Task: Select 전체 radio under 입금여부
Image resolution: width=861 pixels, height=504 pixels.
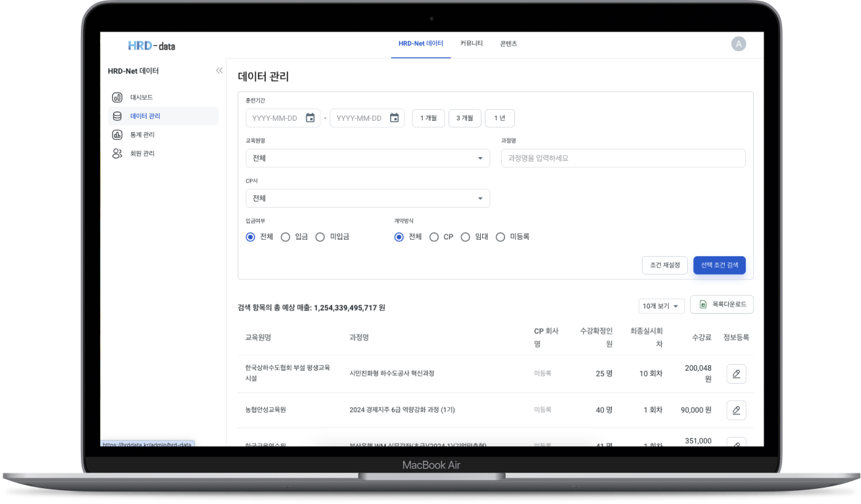Action: coord(250,237)
